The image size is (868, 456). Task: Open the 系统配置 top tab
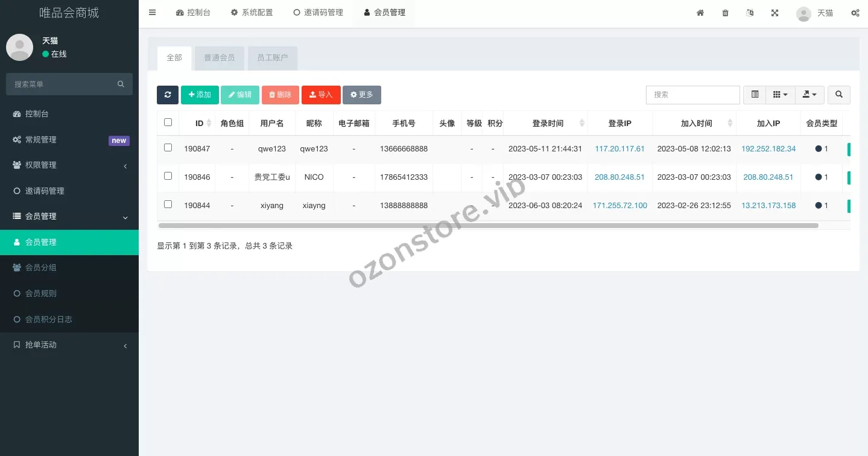click(x=252, y=13)
